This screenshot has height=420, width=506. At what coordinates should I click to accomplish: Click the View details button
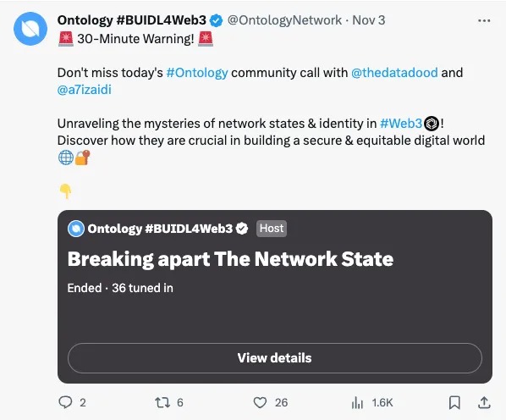pos(275,358)
